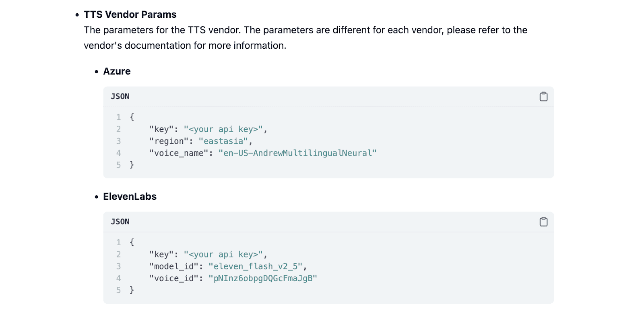644x315 pixels.
Task: Click the "voice_id" key in ElevenLabs code
Action: pos(173,278)
